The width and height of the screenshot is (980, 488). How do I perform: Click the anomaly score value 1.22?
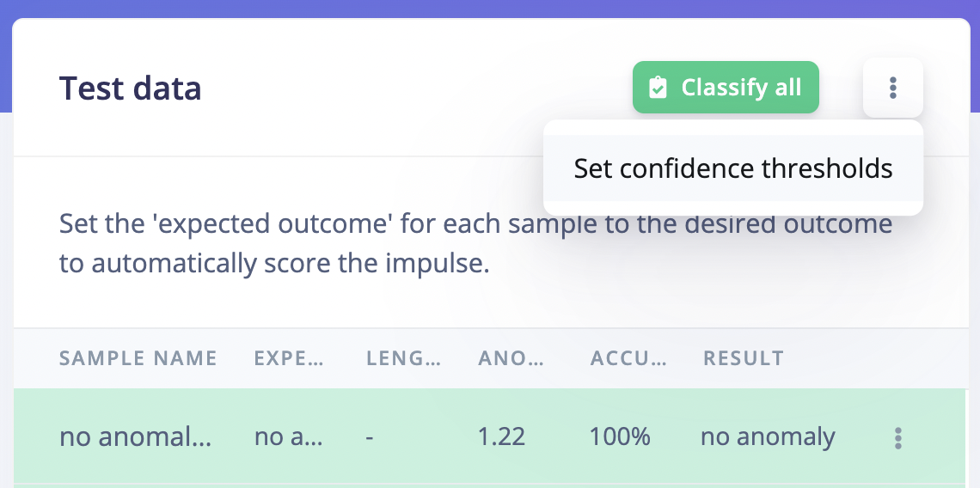click(501, 437)
